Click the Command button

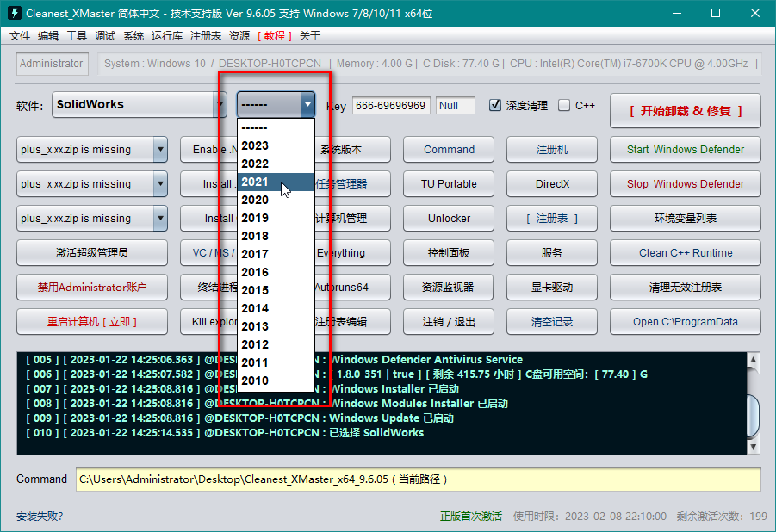[x=449, y=150]
